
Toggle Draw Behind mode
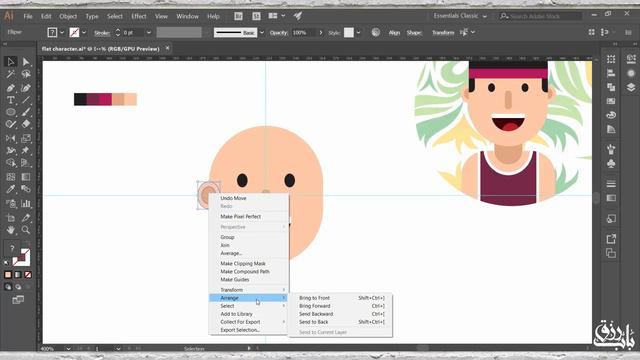coord(18,287)
